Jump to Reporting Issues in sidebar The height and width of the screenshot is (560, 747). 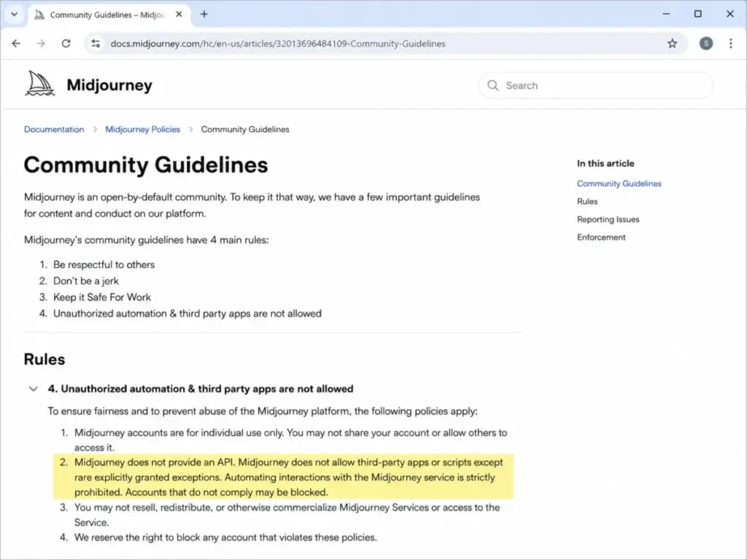click(608, 219)
